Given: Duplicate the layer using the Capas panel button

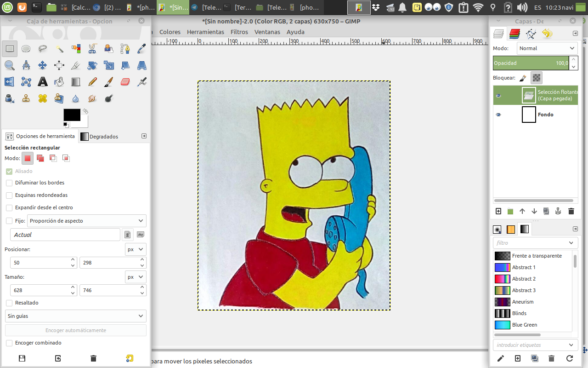Looking at the screenshot, I should (x=546, y=211).
